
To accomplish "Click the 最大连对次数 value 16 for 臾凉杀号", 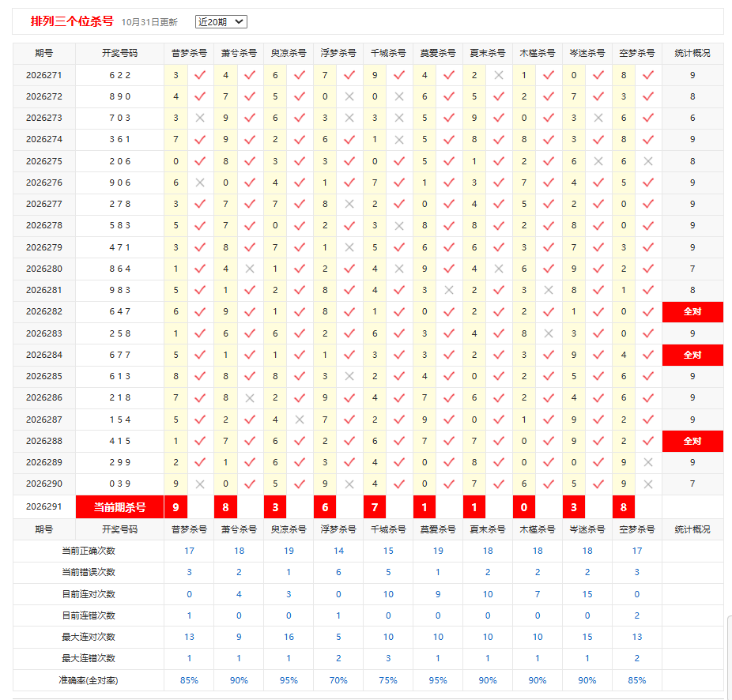I will coord(289,637).
